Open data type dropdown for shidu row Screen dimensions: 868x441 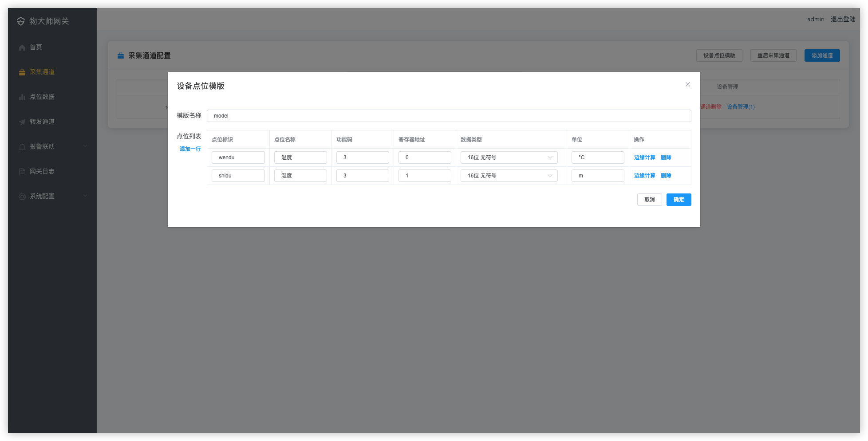509,176
